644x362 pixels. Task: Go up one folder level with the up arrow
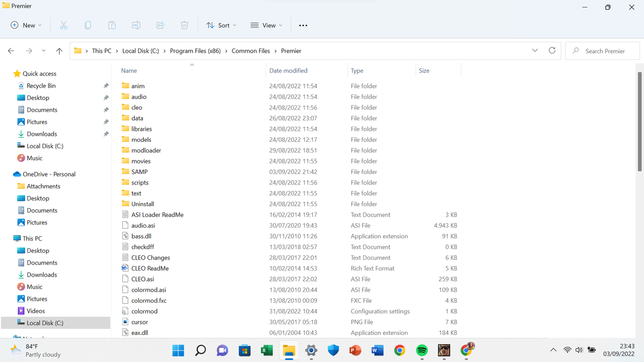tap(59, 51)
